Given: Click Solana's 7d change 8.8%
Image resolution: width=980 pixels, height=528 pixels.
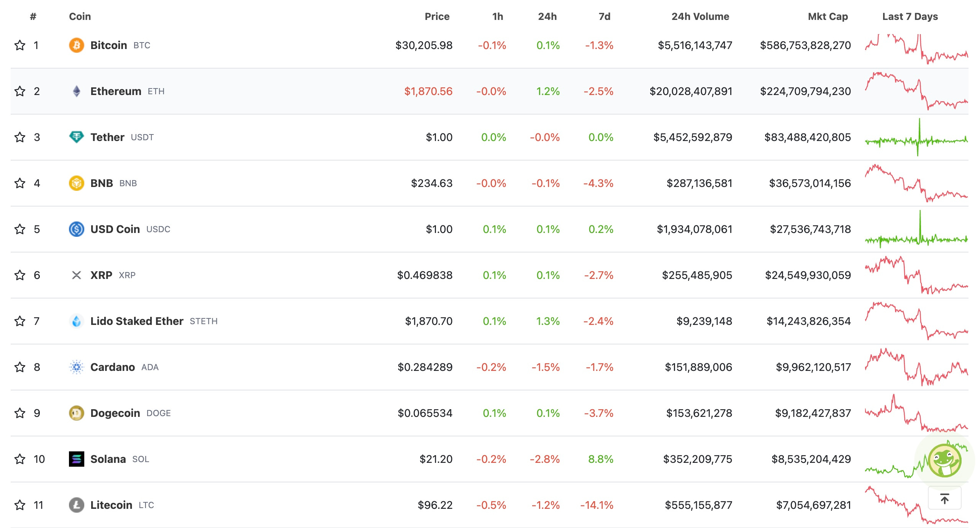Looking at the screenshot, I should point(601,459).
